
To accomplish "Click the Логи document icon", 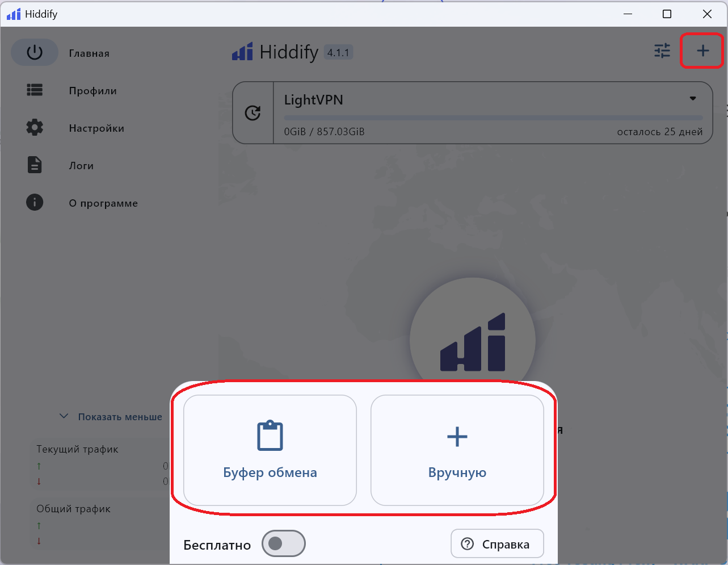I will (35, 165).
